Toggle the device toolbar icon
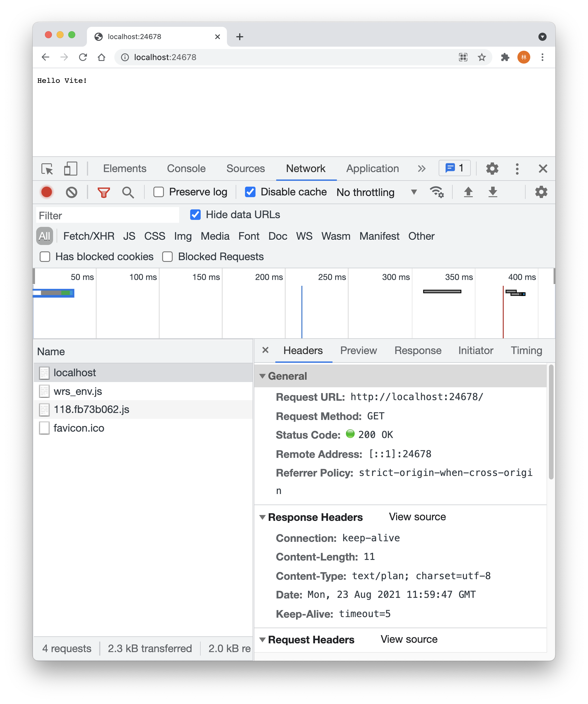The width and height of the screenshot is (588, 704). tap(70, 169)
